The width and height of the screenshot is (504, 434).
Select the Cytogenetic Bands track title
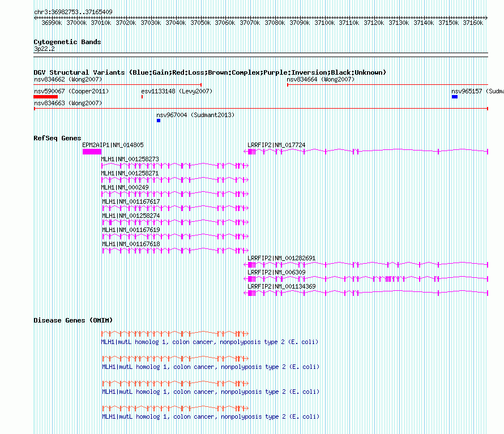click(x=67, y=42)
